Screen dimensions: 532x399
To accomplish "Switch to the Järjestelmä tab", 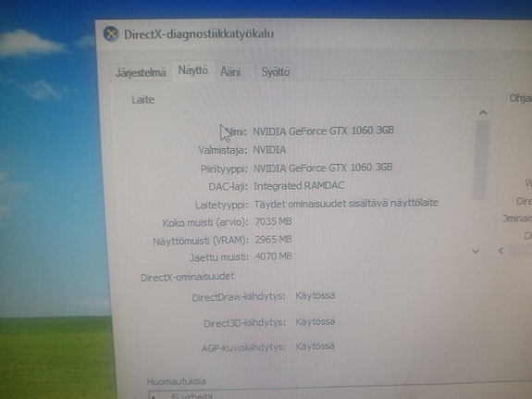I will pyautogui.click(x=141, y=72).
